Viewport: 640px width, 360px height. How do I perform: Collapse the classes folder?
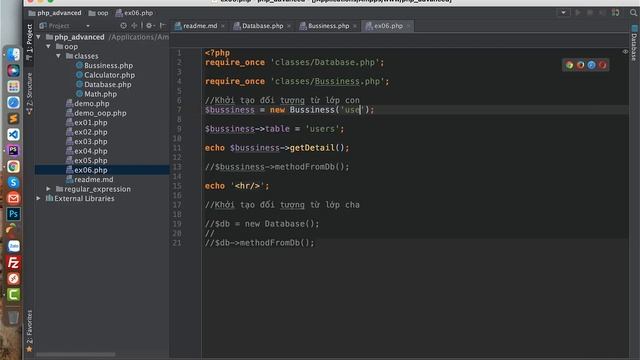pos(58,56)
